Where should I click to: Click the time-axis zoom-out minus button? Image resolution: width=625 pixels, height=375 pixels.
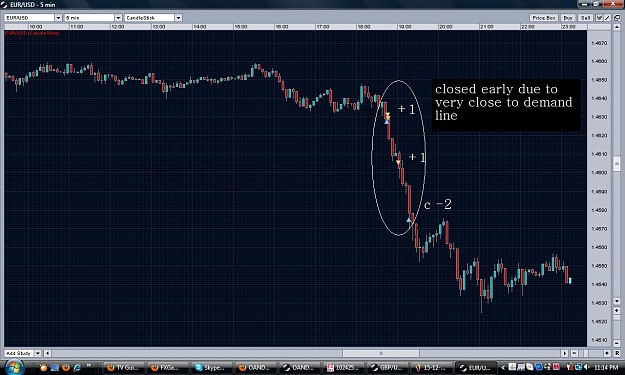coord(574,353)
